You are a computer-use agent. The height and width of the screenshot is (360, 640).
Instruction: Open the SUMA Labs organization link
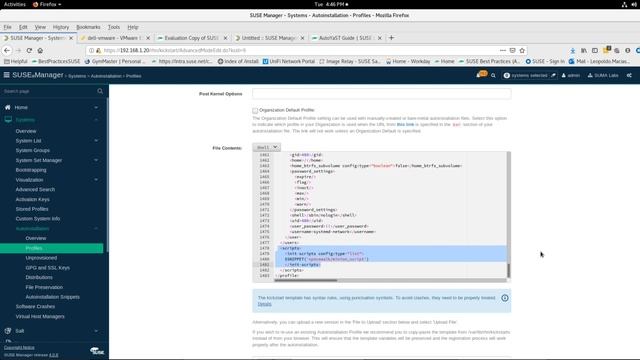point(603,76)
